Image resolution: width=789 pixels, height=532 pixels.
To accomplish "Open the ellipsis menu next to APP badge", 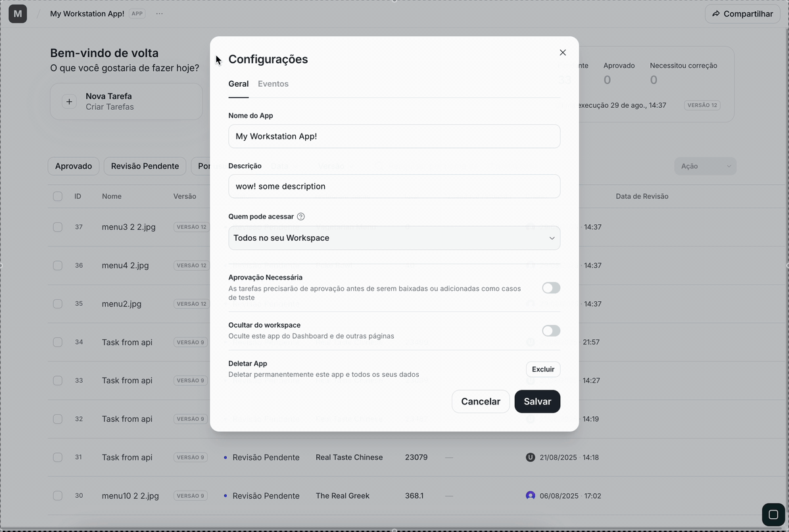I will [159, 13].
